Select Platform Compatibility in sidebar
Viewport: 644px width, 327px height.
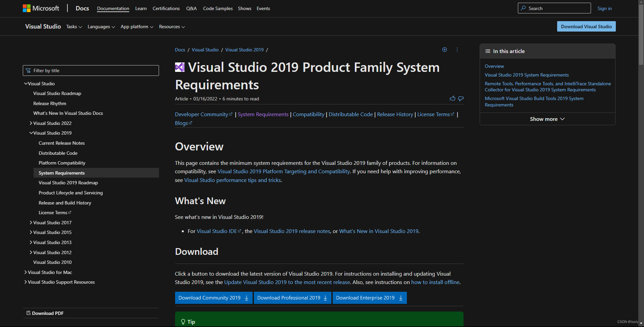pyautogui.click(x=62, y=163)
